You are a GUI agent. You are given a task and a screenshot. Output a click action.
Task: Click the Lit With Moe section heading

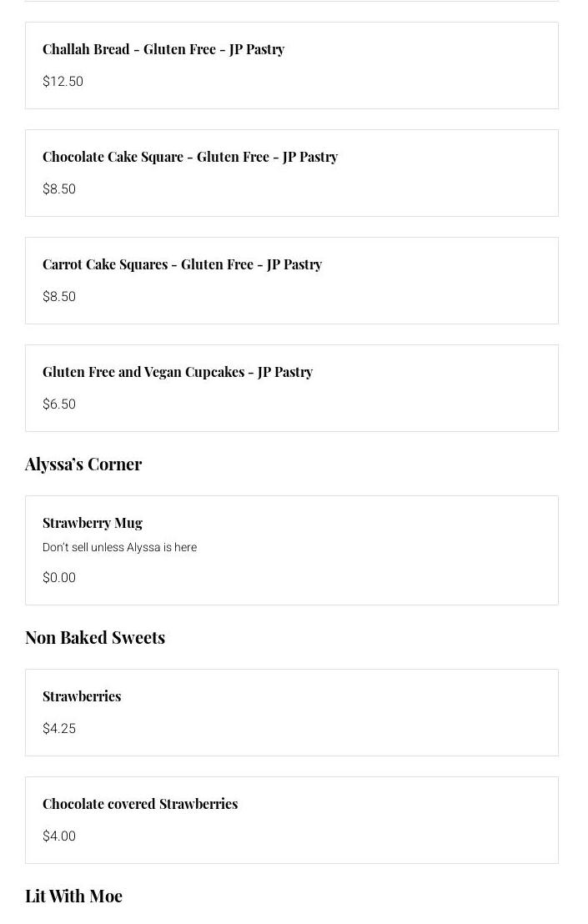pos(73,896)
